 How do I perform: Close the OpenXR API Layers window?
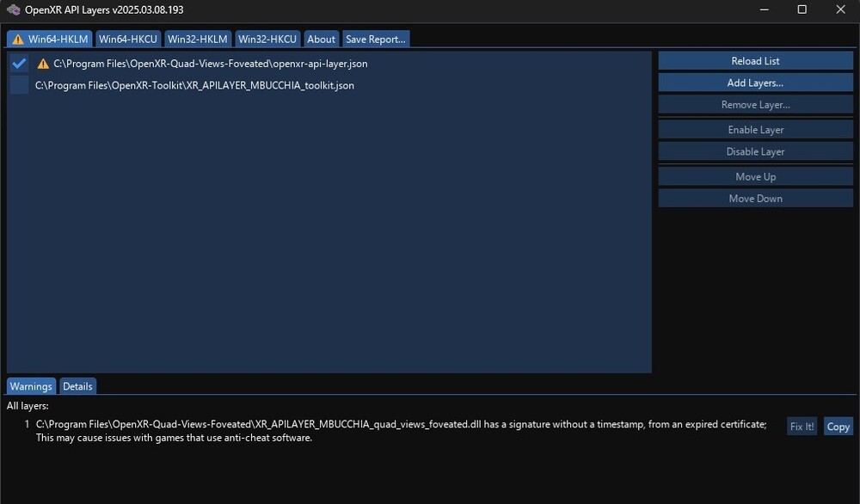[x=840, y=9]
